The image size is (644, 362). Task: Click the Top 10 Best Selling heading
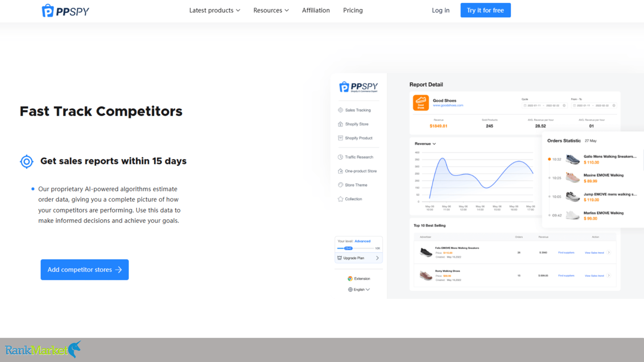[429, 225]
